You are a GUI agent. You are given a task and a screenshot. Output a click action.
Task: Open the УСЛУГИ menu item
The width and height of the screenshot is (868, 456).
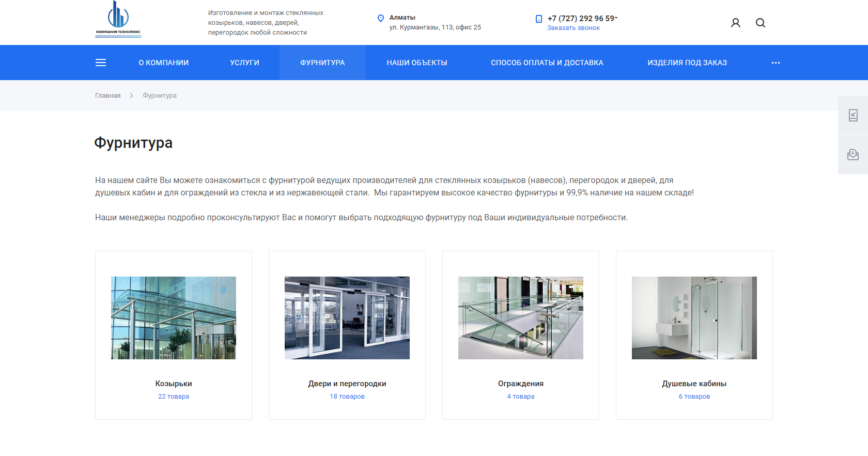coord(245,63)
